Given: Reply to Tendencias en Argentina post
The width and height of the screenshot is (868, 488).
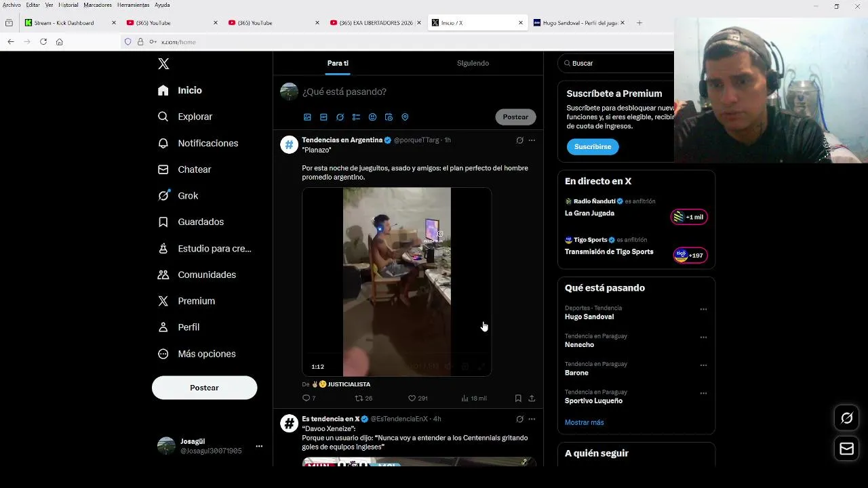Looking at the screenshot, I should pos(309,399).
